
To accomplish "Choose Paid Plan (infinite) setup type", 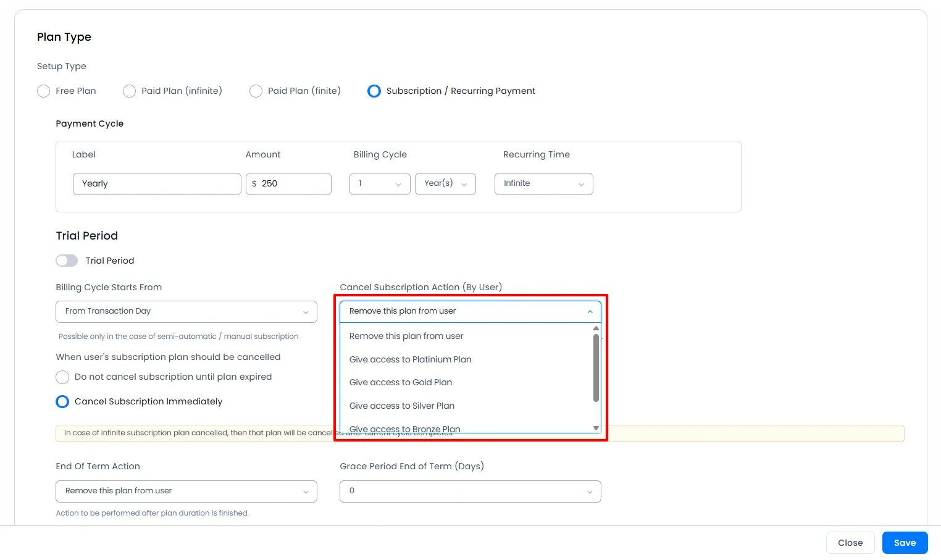I will (x=130, y=91).
